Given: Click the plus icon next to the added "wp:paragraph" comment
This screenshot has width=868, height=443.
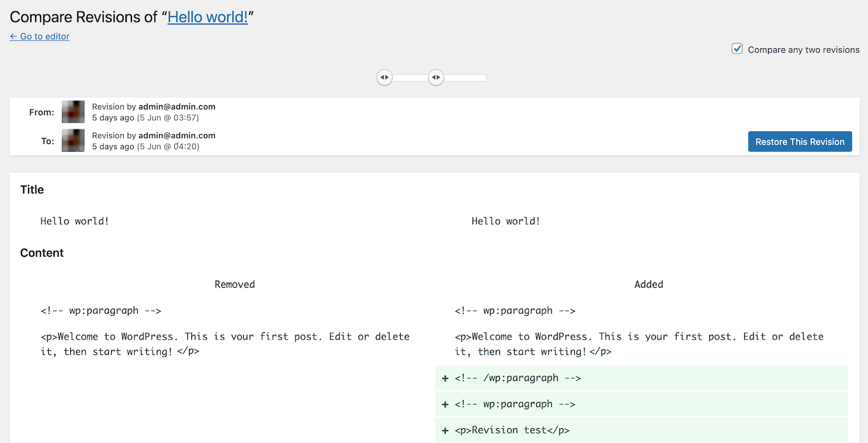Looking at the screenshot, I should click(x=445, y=404).
